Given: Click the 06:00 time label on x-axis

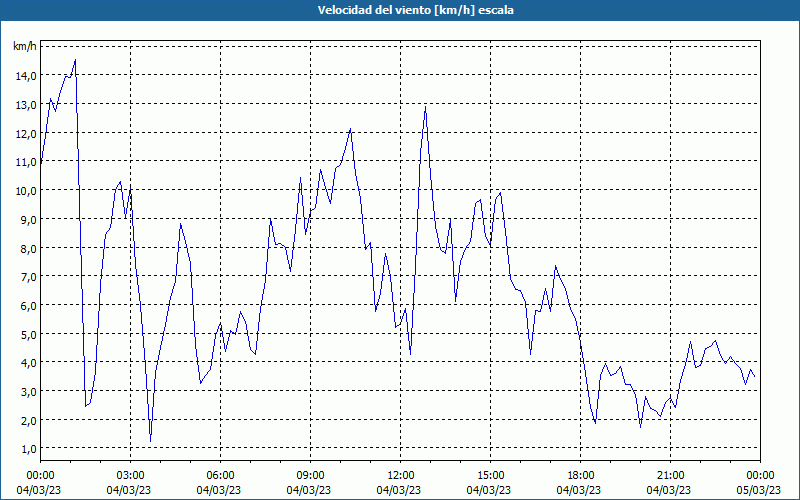Looking at the screenshot, I should pos(220,476).
